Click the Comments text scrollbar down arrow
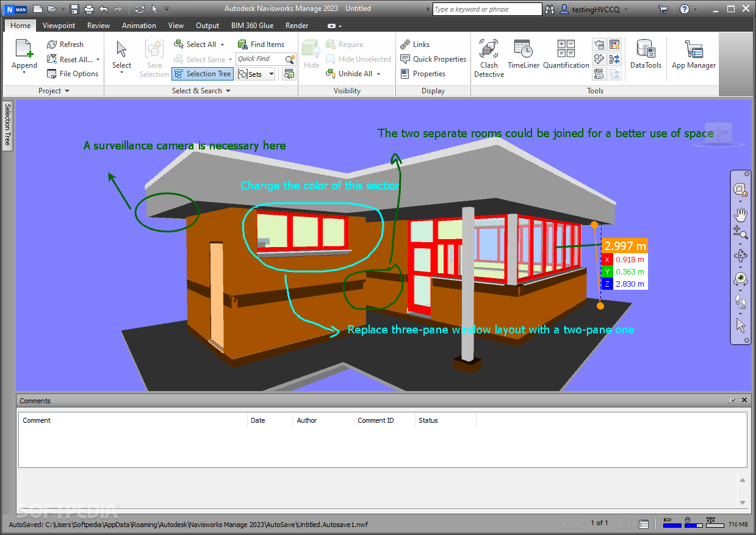 pos(742,502)
